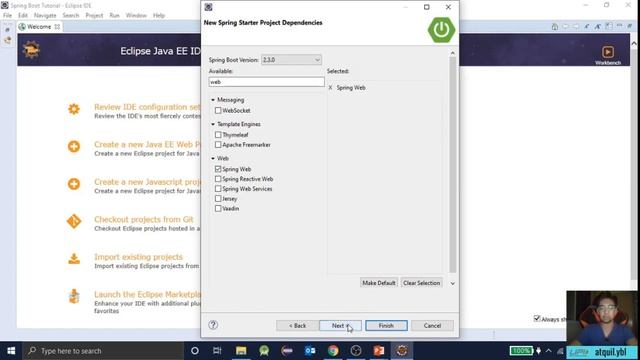Screen dimensions: 640x360
Task: Click the Eclipse logo in Welcome banner
Action: 31,50
